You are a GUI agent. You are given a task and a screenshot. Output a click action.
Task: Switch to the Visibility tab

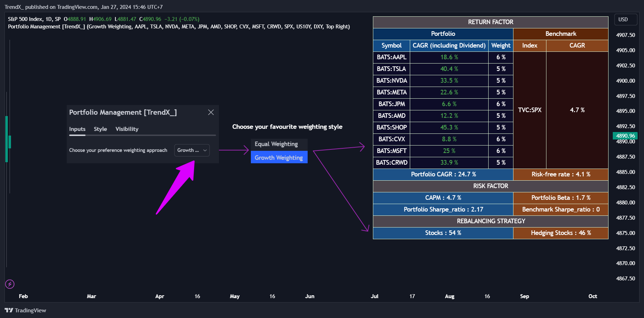click(x=127, y=129)
